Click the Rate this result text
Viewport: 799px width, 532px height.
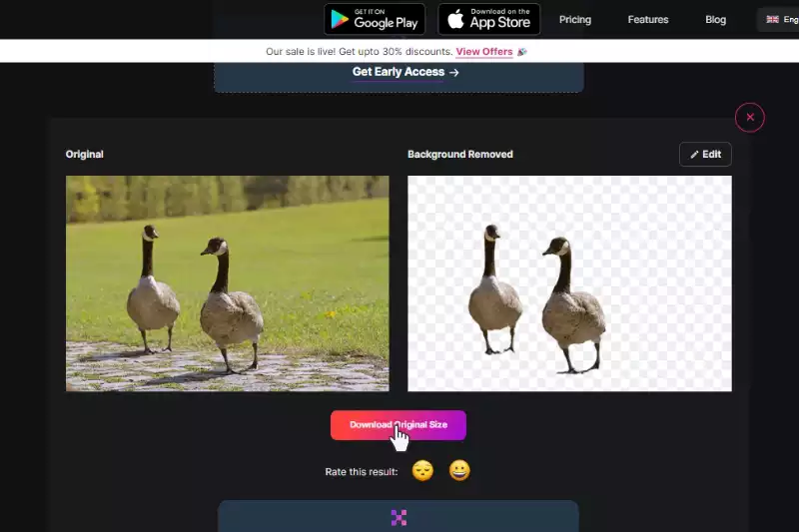362,472
